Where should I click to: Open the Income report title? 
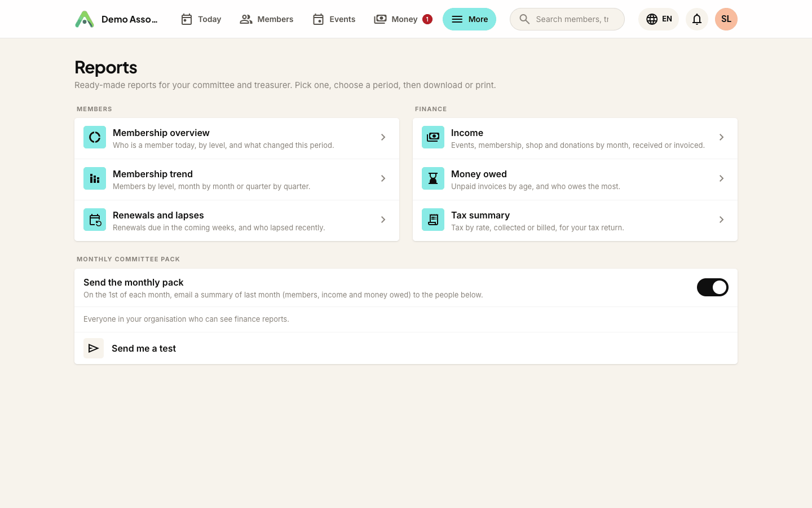(x=467, y=133)
